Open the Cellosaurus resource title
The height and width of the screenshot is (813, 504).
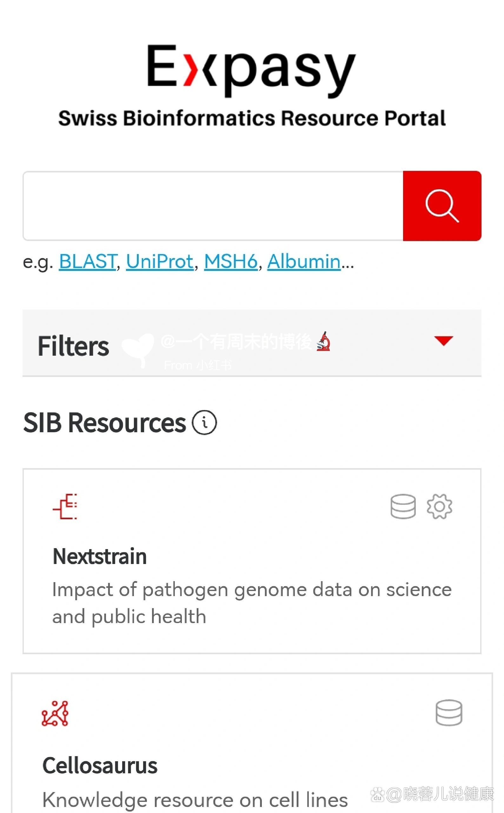tap(100, 765)
